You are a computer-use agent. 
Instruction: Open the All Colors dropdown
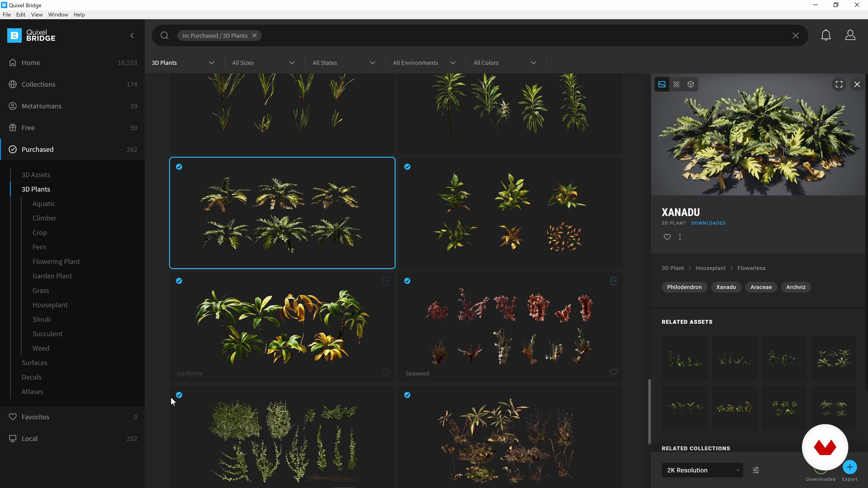coord(505,63)
